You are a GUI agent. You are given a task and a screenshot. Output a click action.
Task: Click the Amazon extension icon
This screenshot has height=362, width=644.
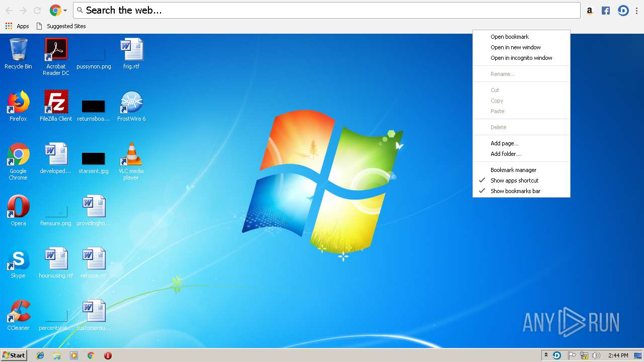590,10
